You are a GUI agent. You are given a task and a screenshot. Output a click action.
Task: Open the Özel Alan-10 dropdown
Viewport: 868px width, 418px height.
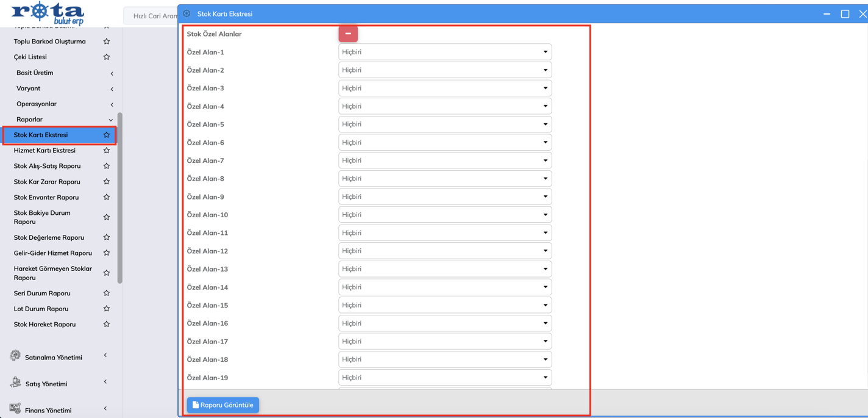445,215
